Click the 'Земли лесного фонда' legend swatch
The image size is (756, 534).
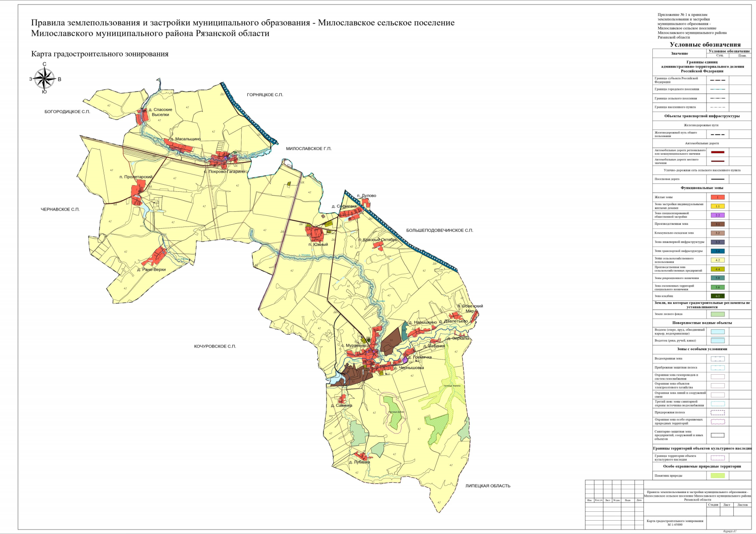[717, 314]
